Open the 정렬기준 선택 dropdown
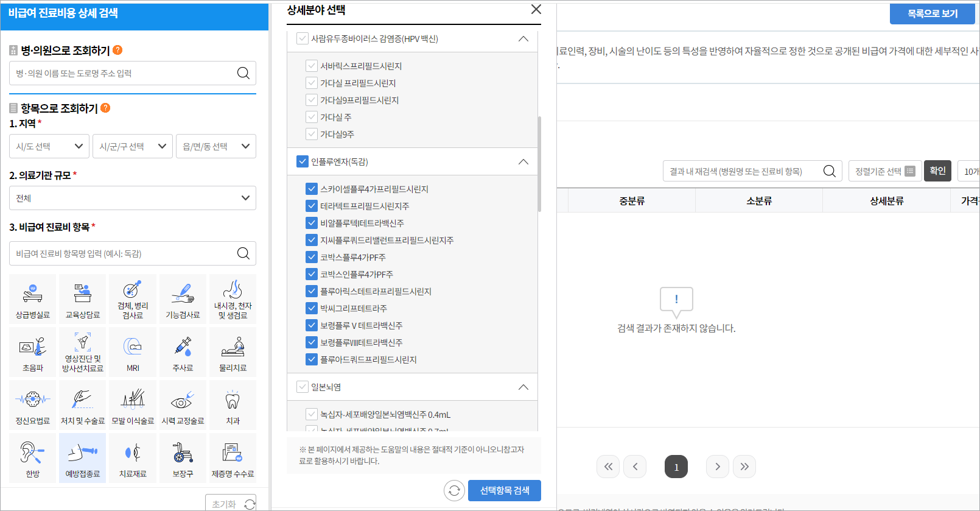This screenshot has height=511, width=980. [884, 171]
